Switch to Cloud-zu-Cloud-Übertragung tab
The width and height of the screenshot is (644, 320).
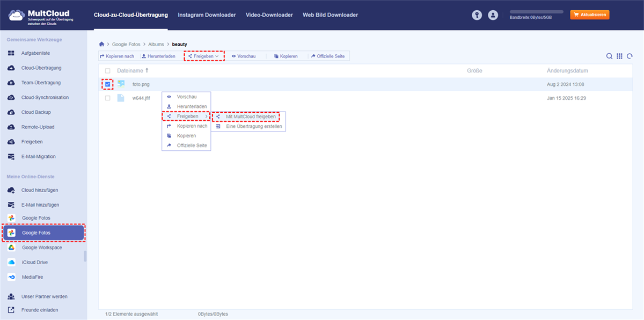click(130, 15)
